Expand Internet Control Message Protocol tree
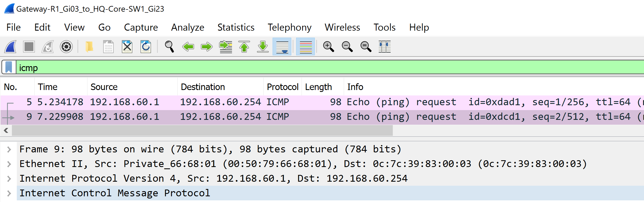 click(x=9, y=193)
